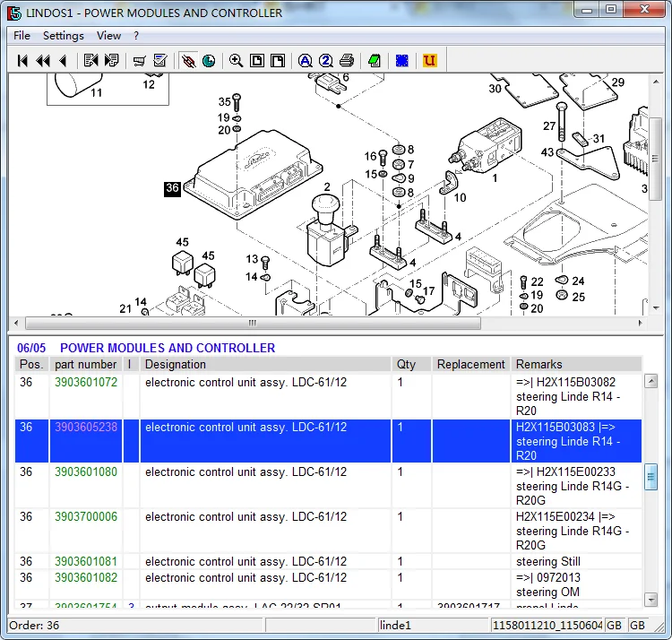Click the printer icon
Screen dimensions: 672x640
click(347, 61)
